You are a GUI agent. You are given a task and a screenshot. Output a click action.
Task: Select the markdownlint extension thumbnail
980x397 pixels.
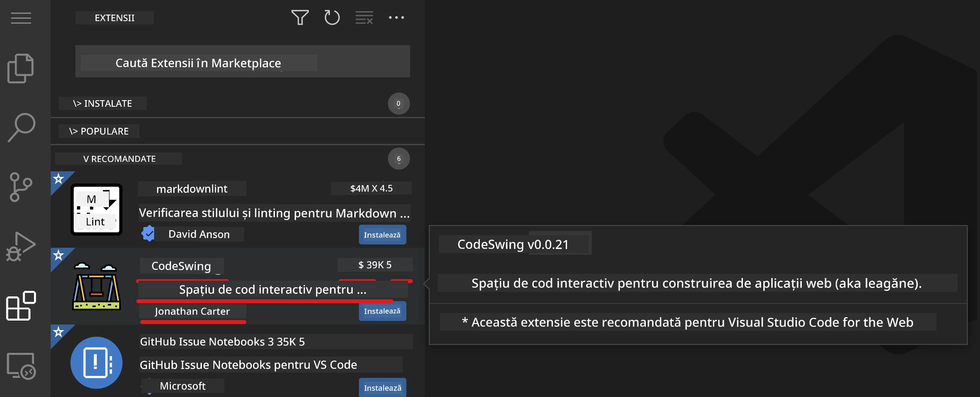(96, 210)
